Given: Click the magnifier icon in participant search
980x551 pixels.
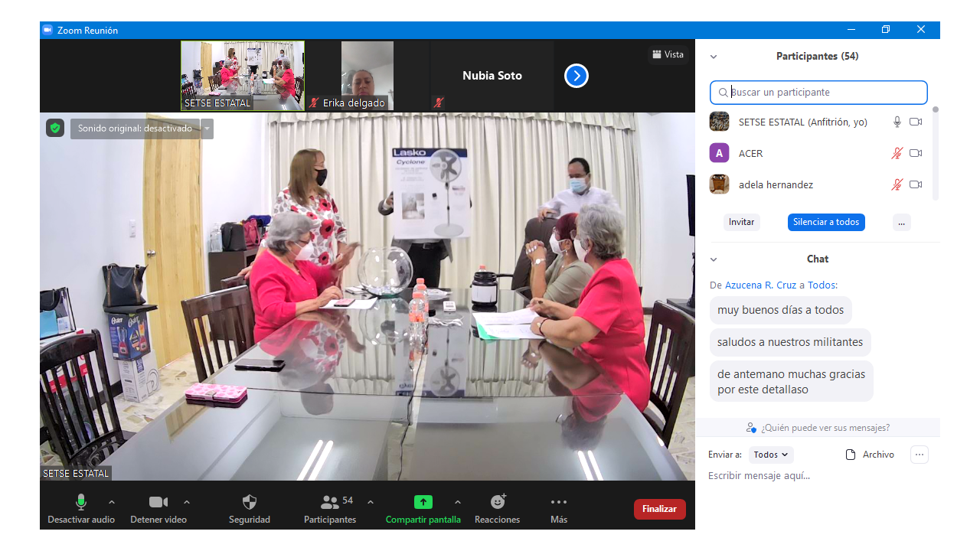Looking at the screenshot, I should [x=723, y=93].
